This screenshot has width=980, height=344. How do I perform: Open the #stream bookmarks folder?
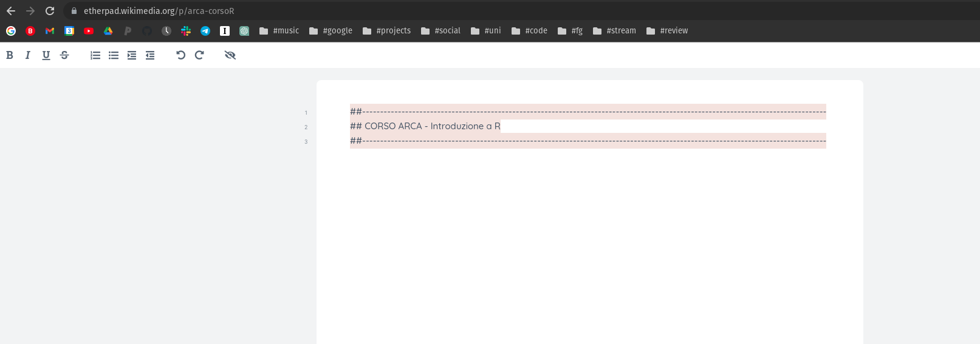614,31
